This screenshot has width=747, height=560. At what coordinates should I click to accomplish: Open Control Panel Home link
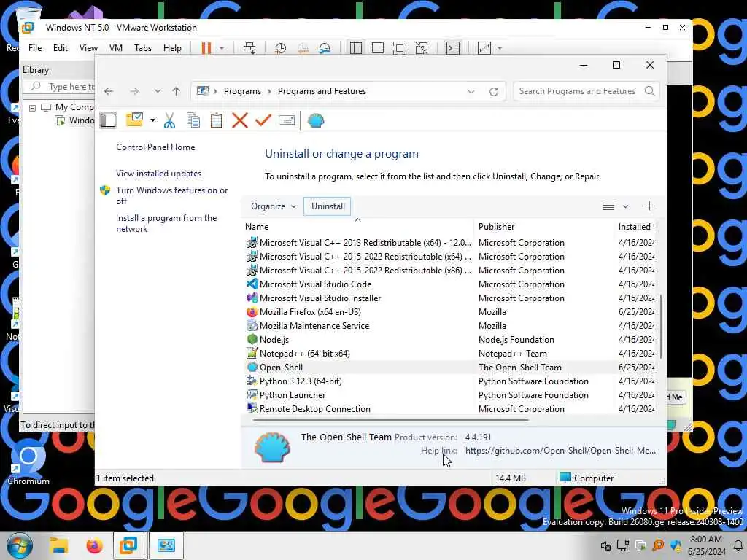click(x=155, y=147)
